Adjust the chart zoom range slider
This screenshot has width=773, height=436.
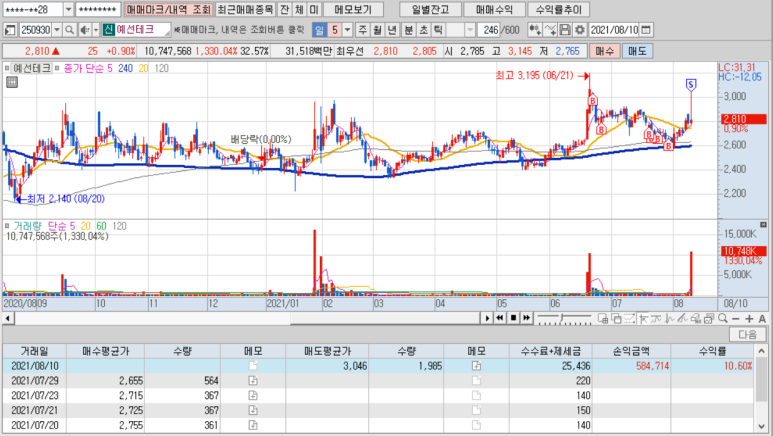coord(563,319)
